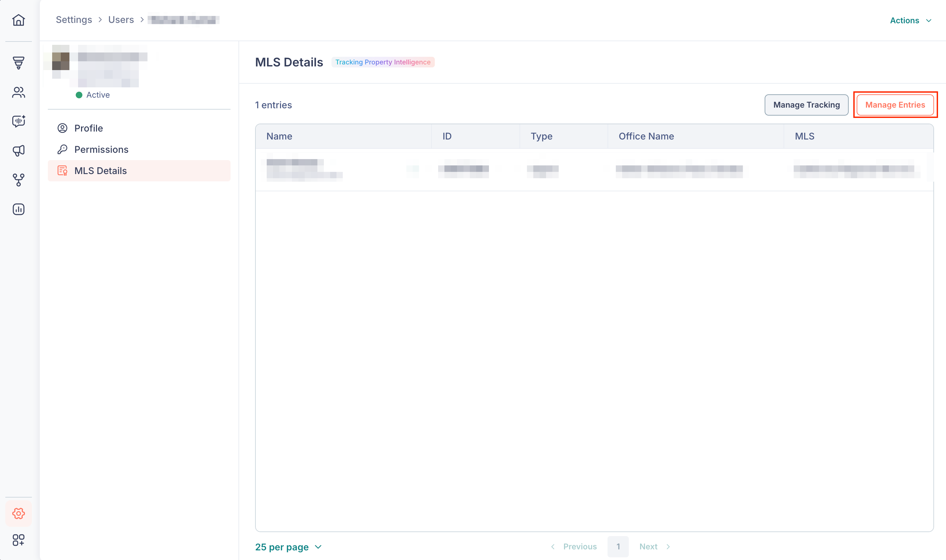Screen dimensions: 946x560
Task: Go to the Home icon in sidebar
Action: point(19,20)
